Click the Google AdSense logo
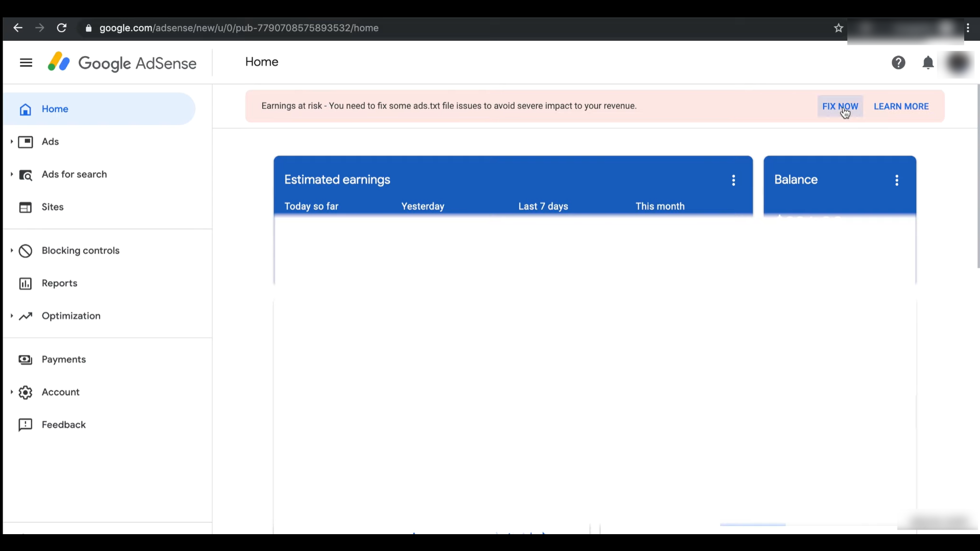Screen dimensions: 980x551 tap(122, 63)
